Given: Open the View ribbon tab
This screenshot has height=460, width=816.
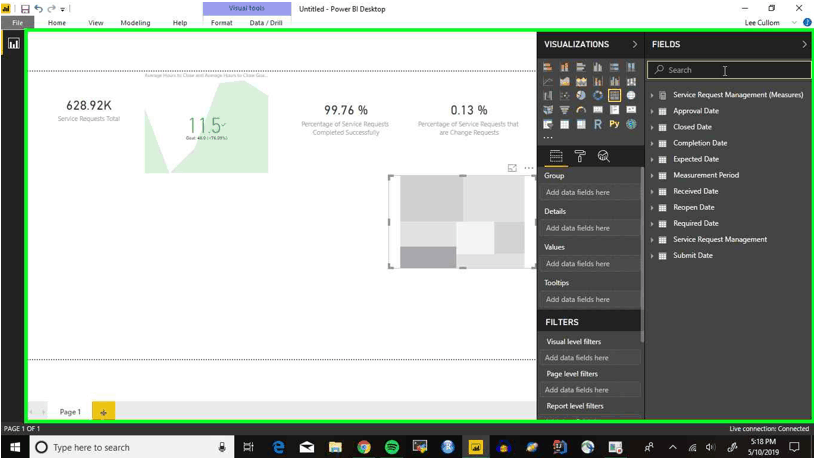Looking at the screenshot, I should tap(96, 23).
